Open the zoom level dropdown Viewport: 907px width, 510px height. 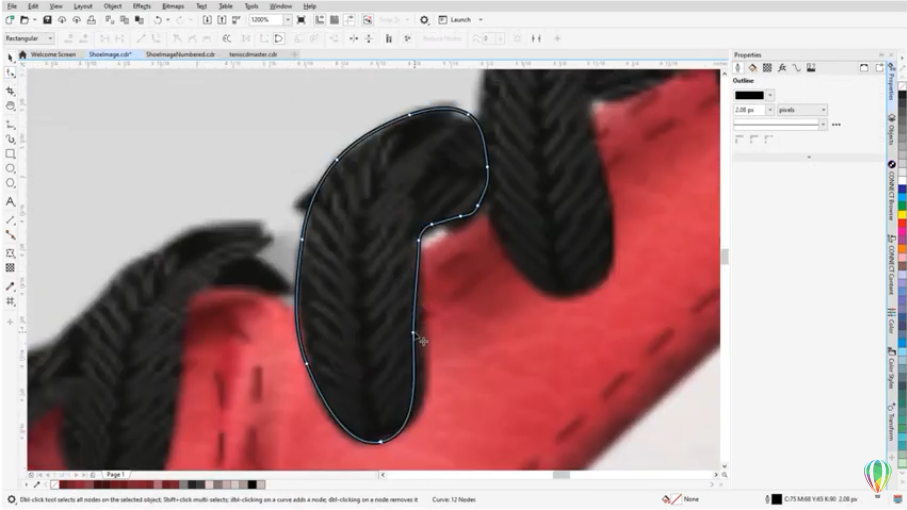click(x=287, y=20)
